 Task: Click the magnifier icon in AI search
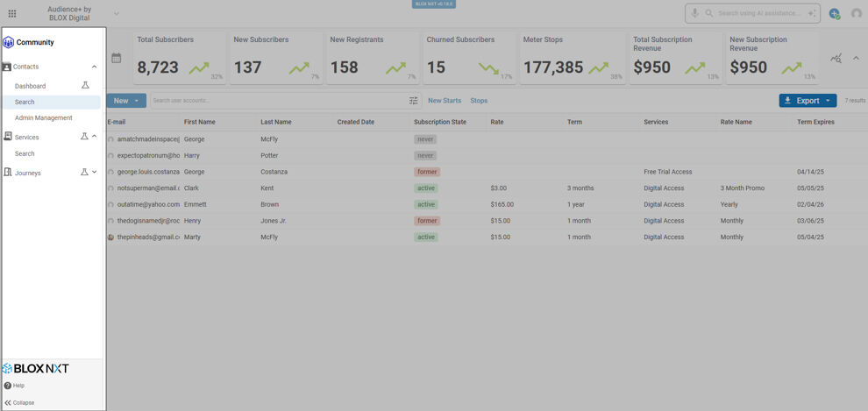(709, 13)
